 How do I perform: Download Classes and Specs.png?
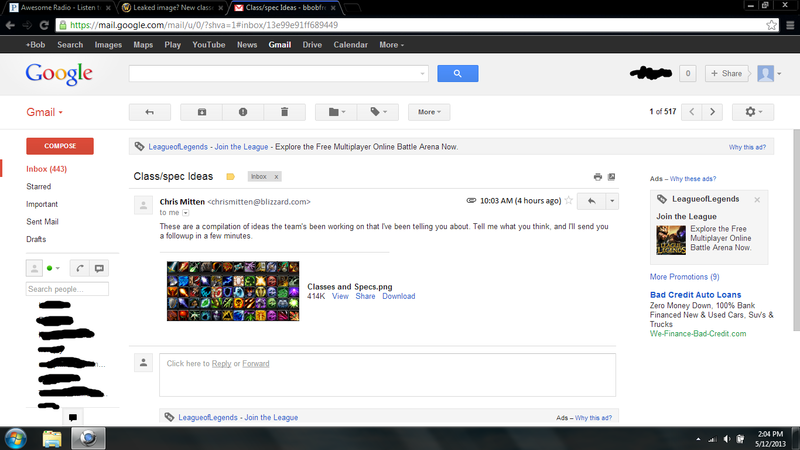398,296
